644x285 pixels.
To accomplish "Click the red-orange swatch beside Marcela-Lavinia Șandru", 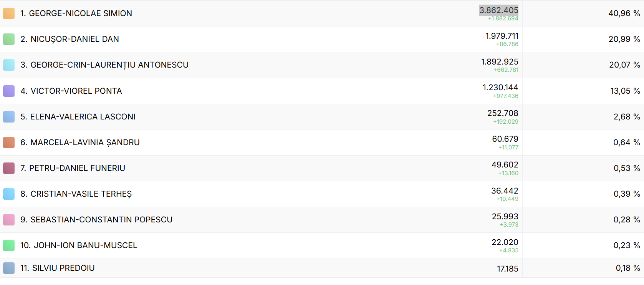I will point(8,142).
